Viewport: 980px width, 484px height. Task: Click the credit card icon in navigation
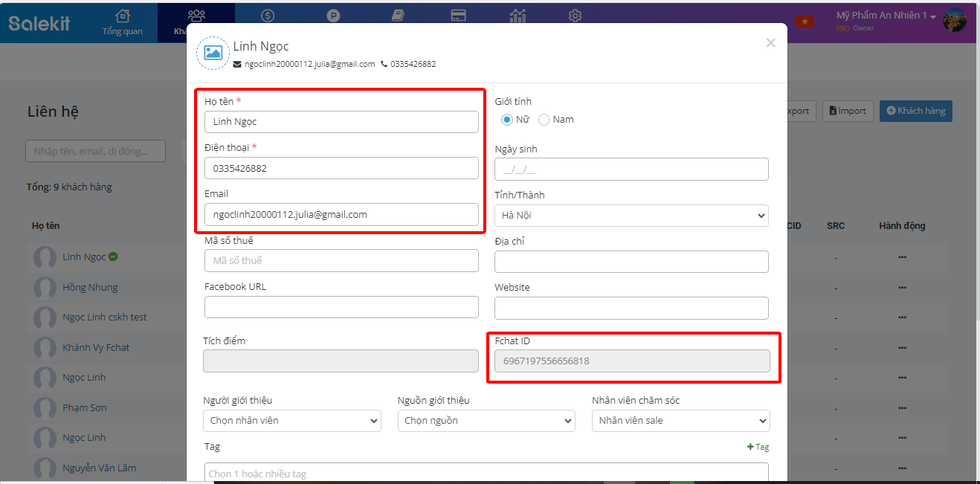pos(459,16)
